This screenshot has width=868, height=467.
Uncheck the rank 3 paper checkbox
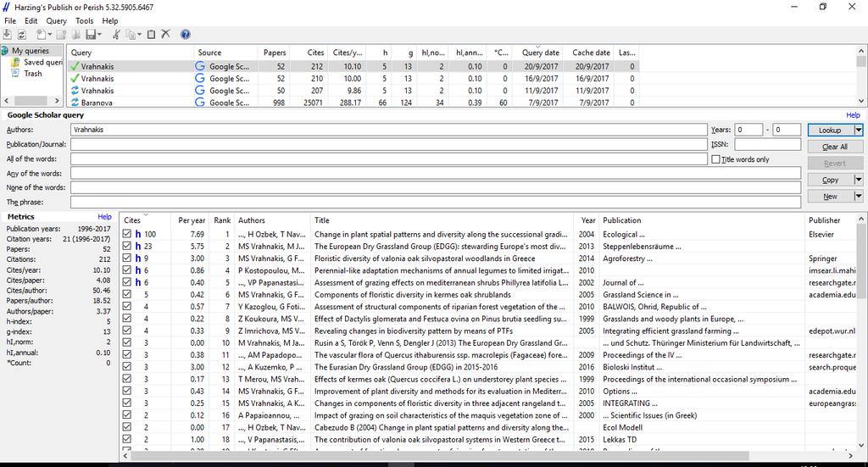[127, 259]
